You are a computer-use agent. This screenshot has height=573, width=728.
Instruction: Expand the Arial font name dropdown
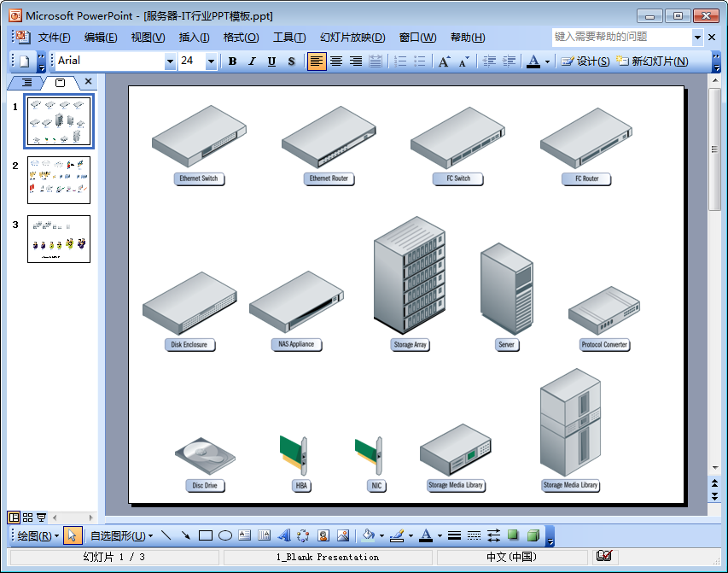click(x=170, y=61)
